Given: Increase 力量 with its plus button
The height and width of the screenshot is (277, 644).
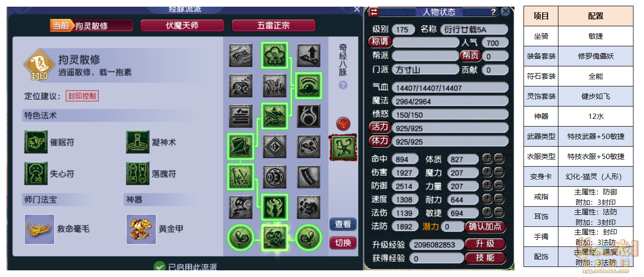Looking at the screenshot, I should 487,185.
